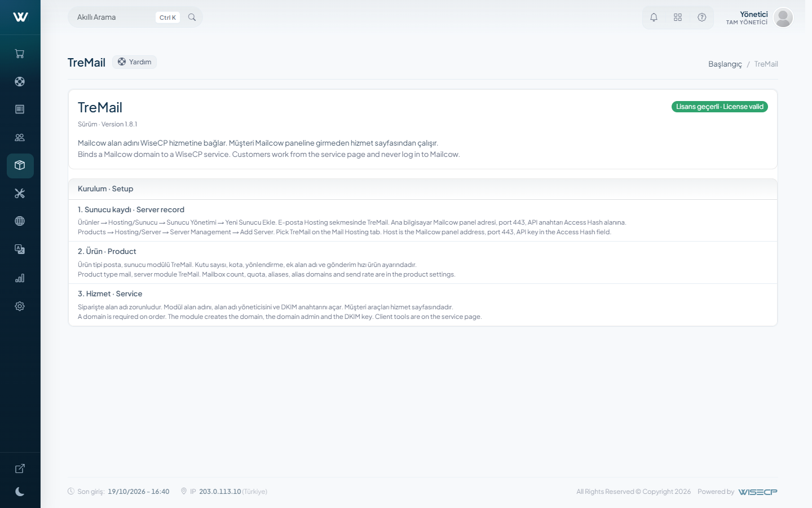Open the support lifebuoy sidebar icon
This screenshot has height=508, width=812.
tap(20, 81)
